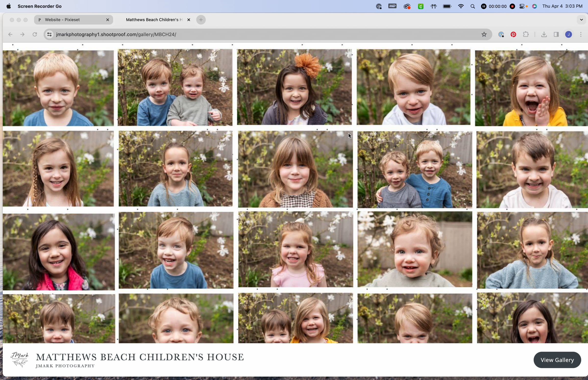Viewport: 588px width, 380px height.
Task: Click the JMARK PHOTOGRAPHY subtitle
Action: (x=65, y=366)
